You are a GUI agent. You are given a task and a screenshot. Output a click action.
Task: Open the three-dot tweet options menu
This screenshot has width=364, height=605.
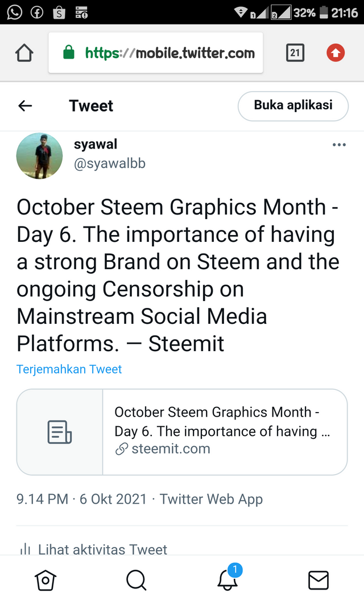(x=339, y=145)
